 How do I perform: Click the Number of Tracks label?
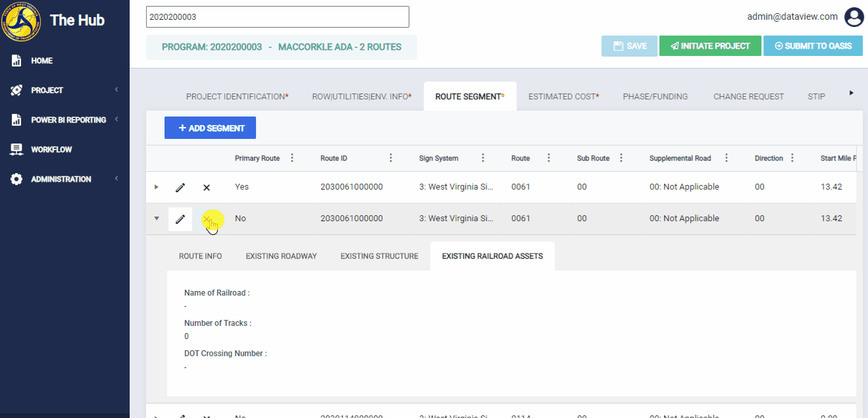[x=218, y=323]
